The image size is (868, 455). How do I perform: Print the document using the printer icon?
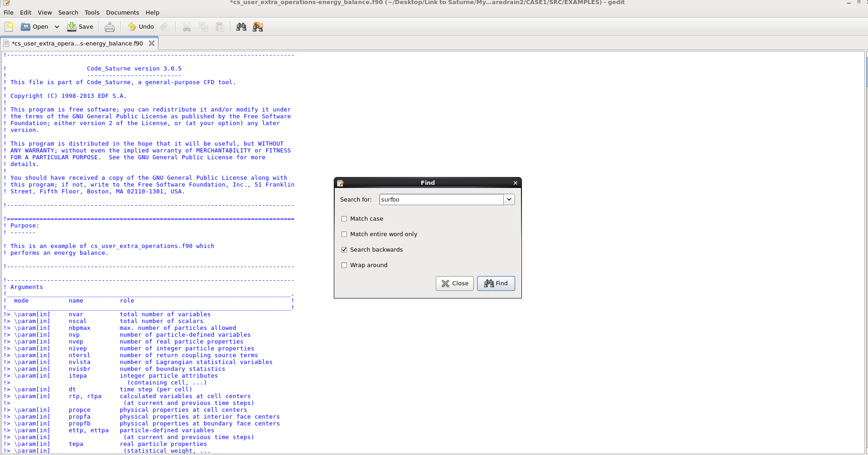tap(110, 27)
